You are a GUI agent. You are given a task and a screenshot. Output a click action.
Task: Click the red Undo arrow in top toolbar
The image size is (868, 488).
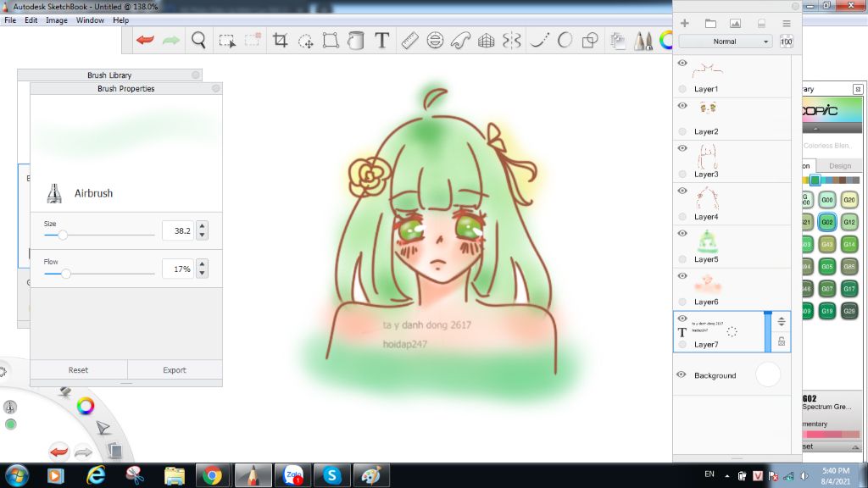[145, 40]
